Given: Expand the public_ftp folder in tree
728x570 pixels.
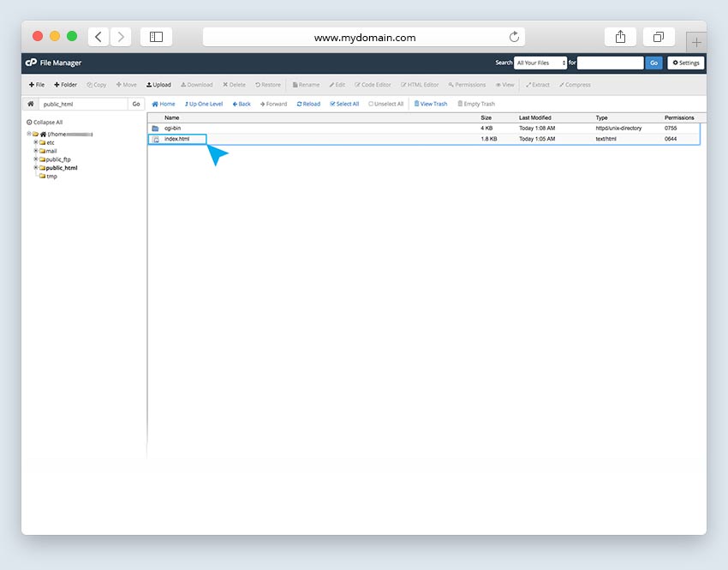Looking at the screenshot, I should pyautogui.click(x=36, y=159).
